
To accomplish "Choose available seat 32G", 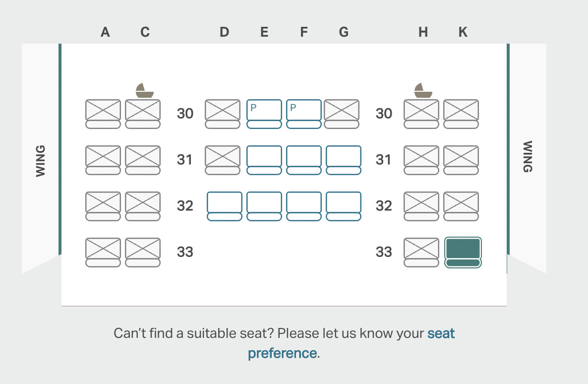I will pyautogui.click(x=344, y=206).
